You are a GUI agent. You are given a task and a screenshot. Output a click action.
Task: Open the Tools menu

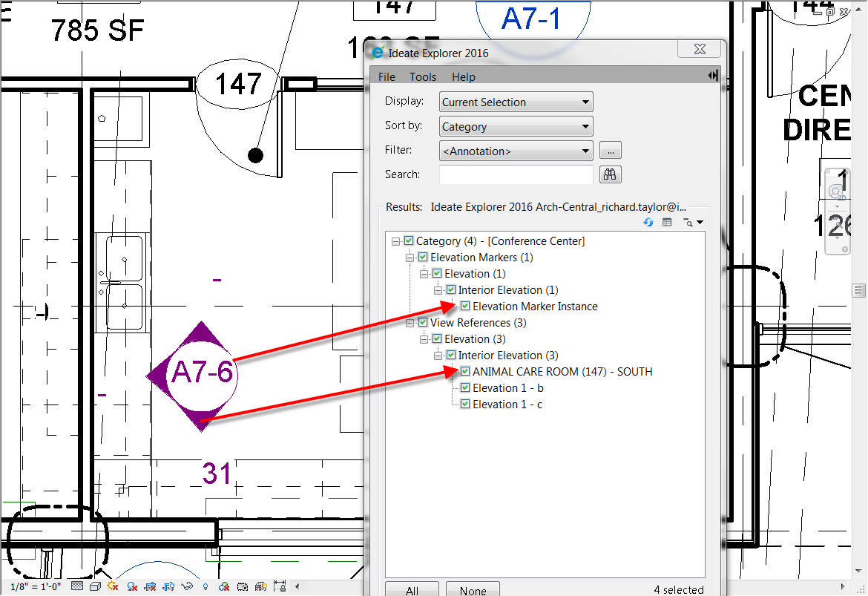(x=423, y=77)
